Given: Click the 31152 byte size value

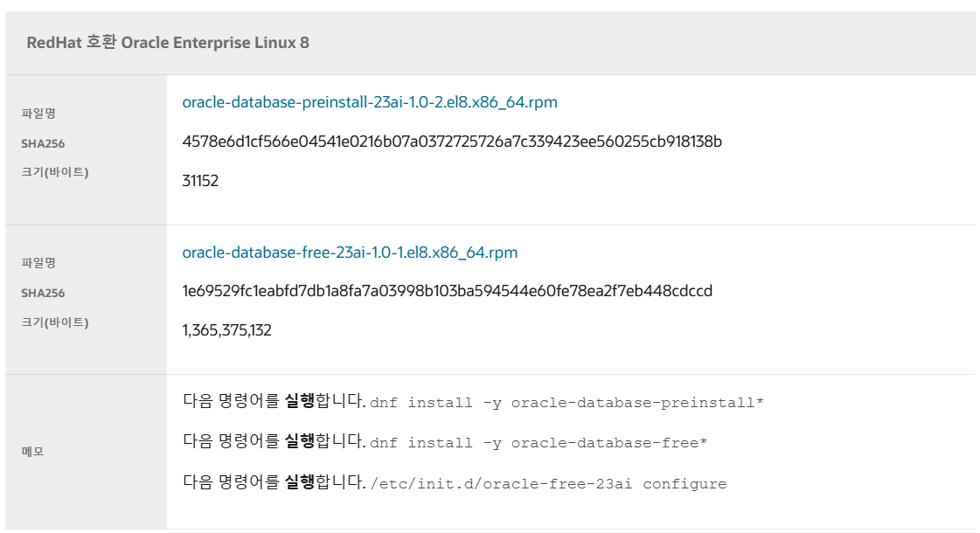Looking at the screenshot, I should click(x=200, y=181).
